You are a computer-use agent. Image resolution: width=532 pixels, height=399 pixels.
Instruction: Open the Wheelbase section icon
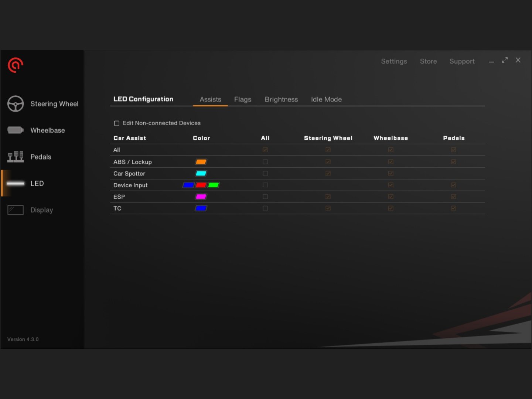(x=16, y=130)
